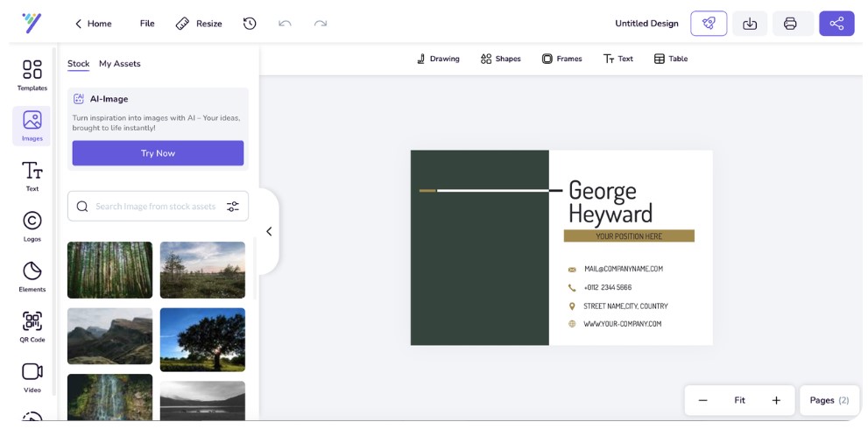Open the Shapes tool
The image size is (868, 429).
500,59
